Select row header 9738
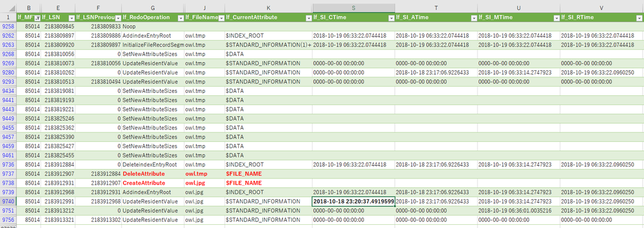This screenshot has height=228, width=644. click(8, 183)
